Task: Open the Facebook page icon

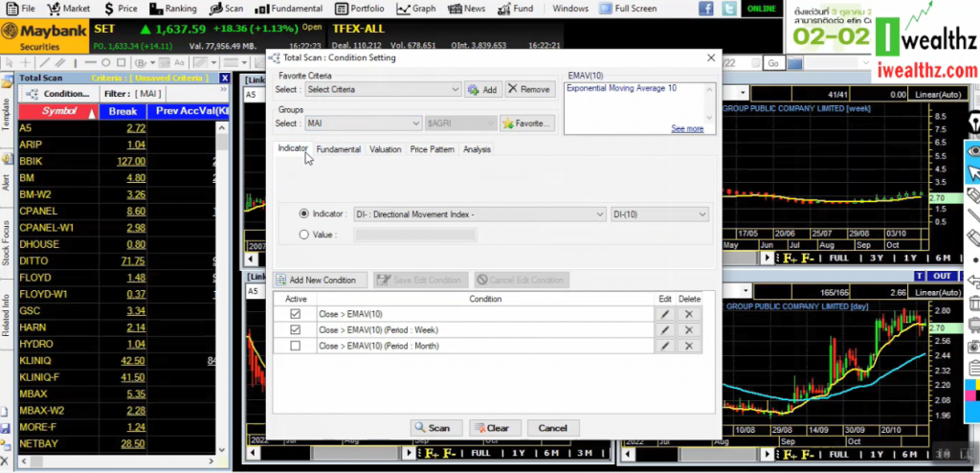Action: click(705, 9)
